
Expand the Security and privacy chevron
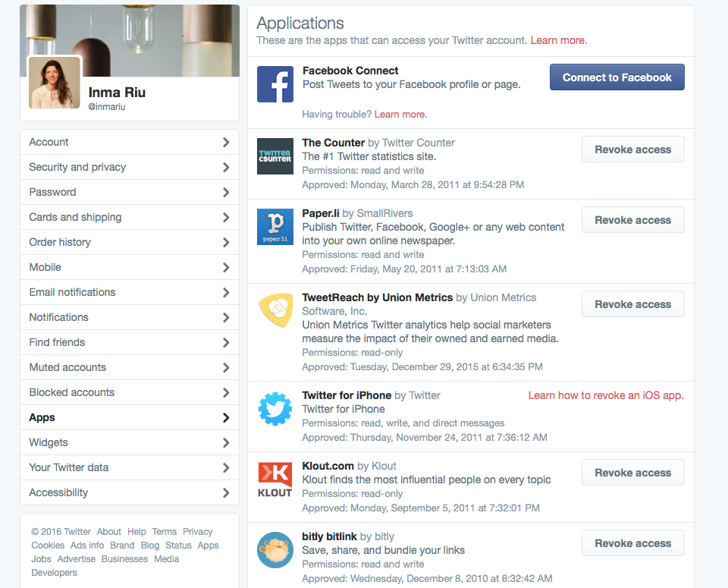[x=226, y=167]
